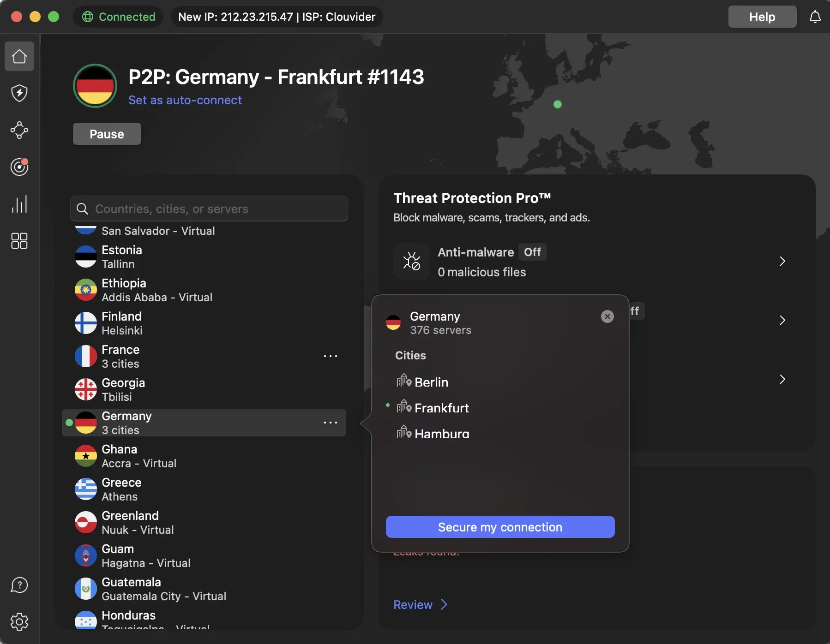This screenshot has width=830, height=644.
Task: Open Dark Web Monitor in the sidebar
Action: (x=19, y=167)
